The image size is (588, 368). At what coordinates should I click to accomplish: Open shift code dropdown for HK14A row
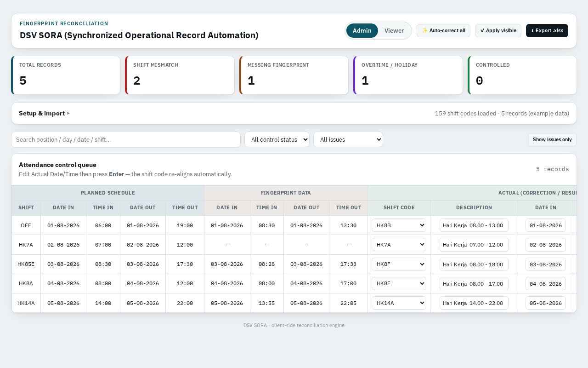tap(399, 303)
